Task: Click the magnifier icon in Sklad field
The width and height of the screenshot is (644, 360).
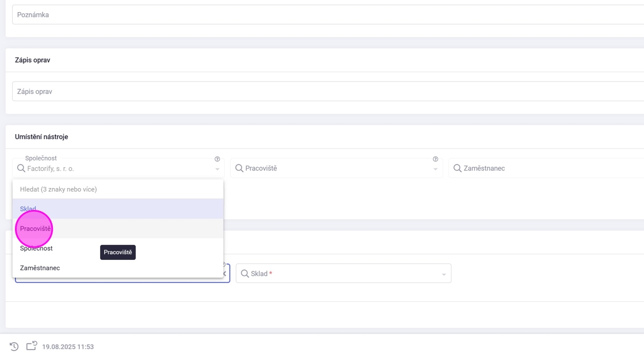Action: (x=245, y=274)
